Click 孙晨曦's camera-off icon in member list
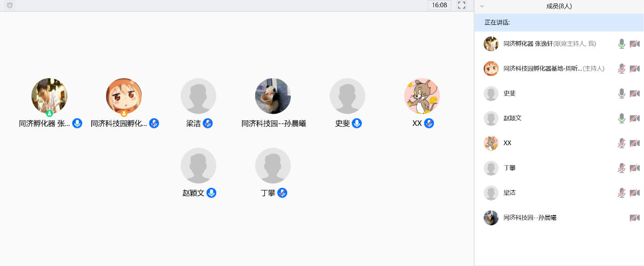The width and height of the screenshot is (644, 266). 634,218
